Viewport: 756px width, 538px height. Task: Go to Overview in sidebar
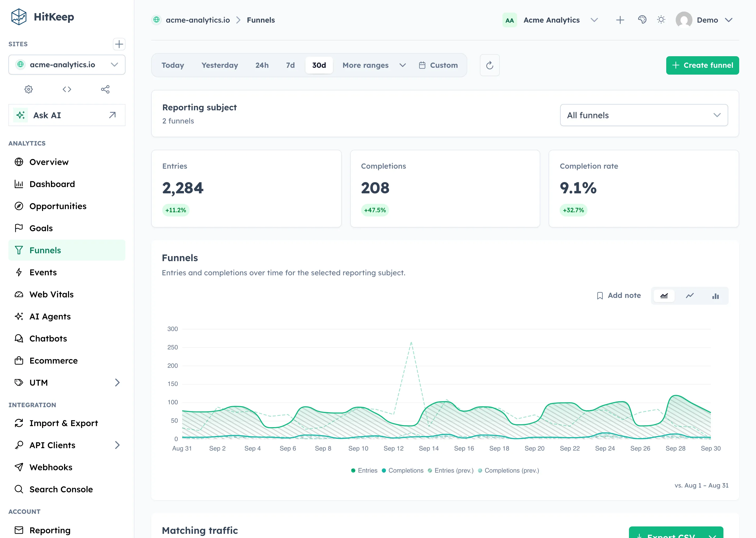click(67, 162)
